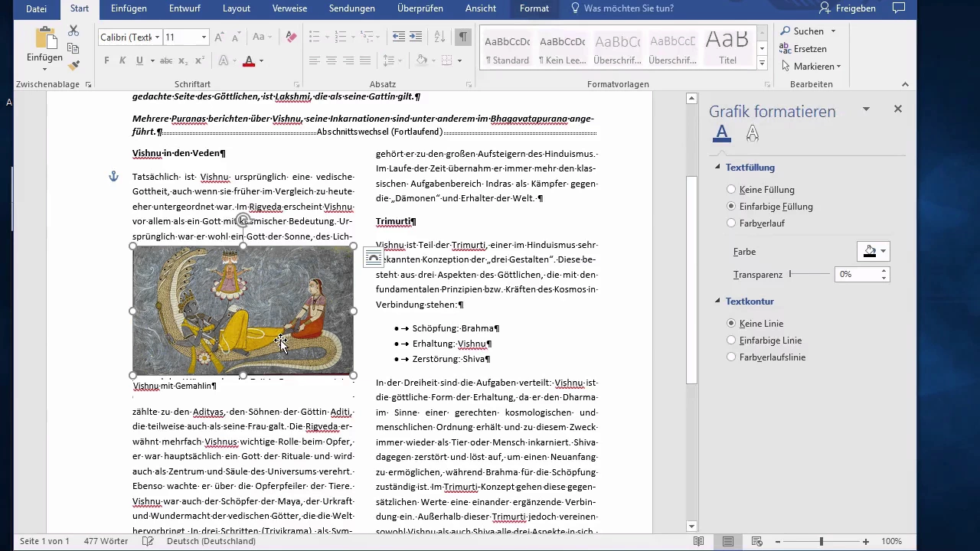Click the numbered list icon
Image resolution: width=980 pixels, height=551 pixels.
coord(341,37)
